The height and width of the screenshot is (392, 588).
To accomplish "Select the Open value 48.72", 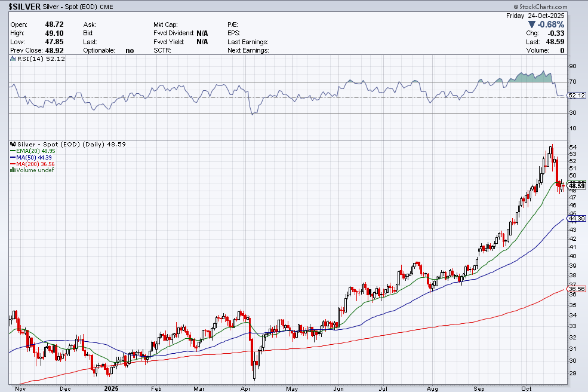I will click(x=54, y=24).
